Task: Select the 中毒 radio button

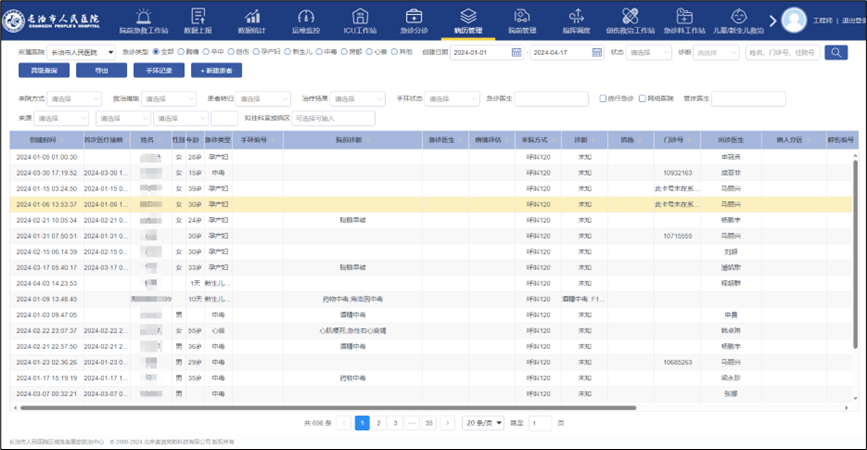Action: point(319,52)
